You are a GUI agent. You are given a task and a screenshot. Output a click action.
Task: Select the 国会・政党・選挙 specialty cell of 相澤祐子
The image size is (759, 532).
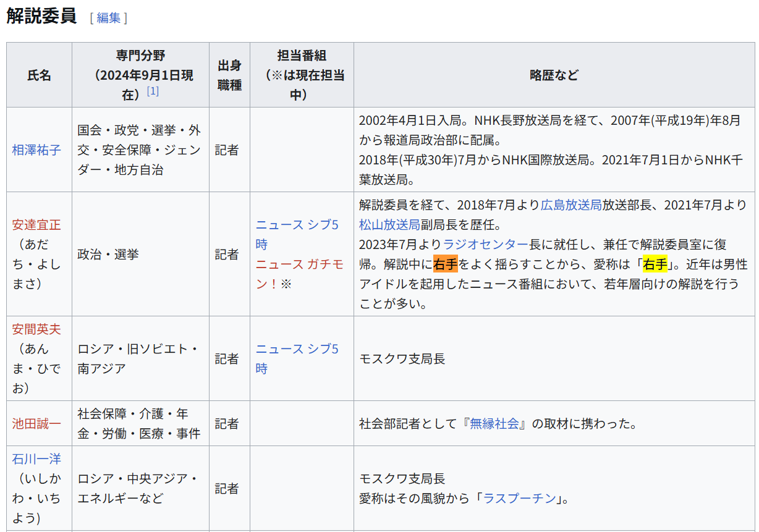(139, 150)
